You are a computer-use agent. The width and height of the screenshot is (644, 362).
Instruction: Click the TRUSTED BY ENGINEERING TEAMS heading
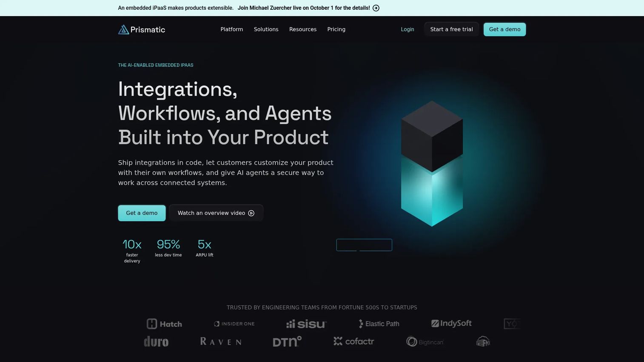(x=322, y=308)
